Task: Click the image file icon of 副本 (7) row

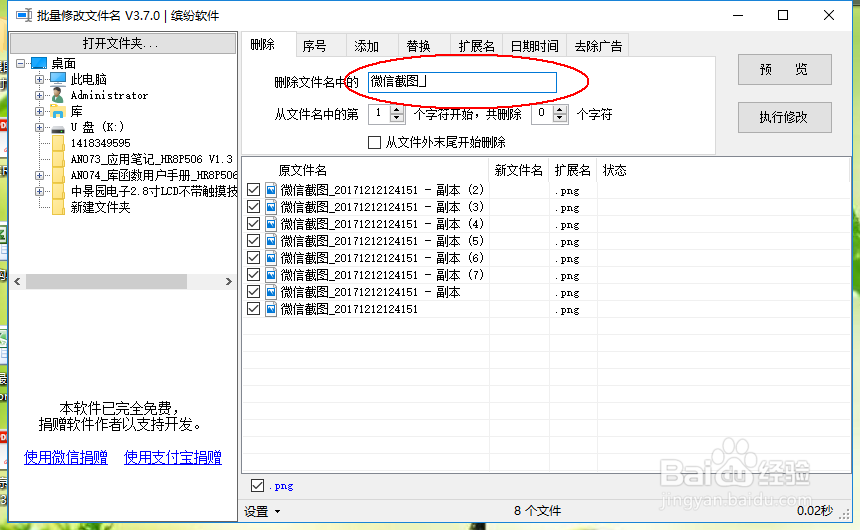Action: [271, 275]
